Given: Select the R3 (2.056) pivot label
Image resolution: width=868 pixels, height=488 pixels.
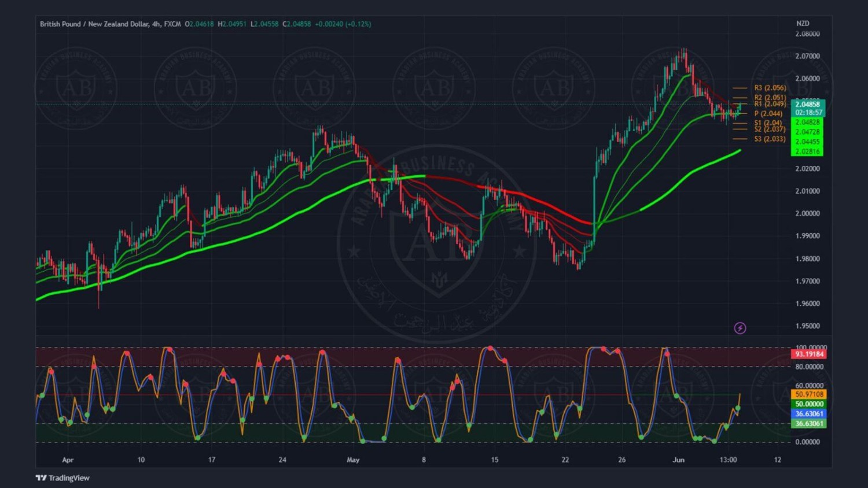Looking at the screenshot, I should pyautogui.click(x=770, y=88).
